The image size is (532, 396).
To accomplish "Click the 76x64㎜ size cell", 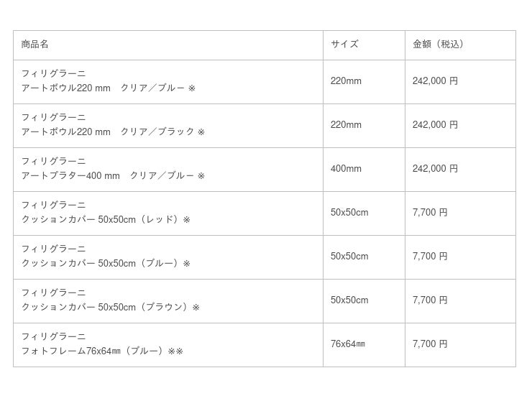I will 348,344.
